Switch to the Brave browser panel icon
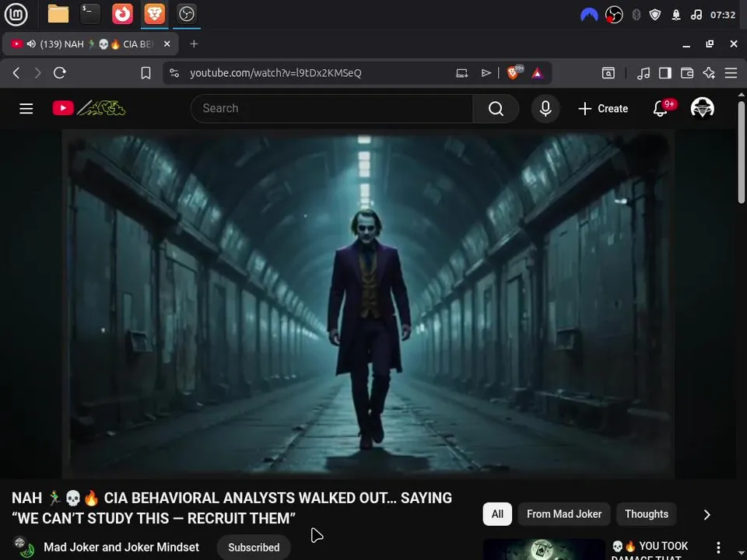This screenshot has height=560, width=747. pos(154,14)
